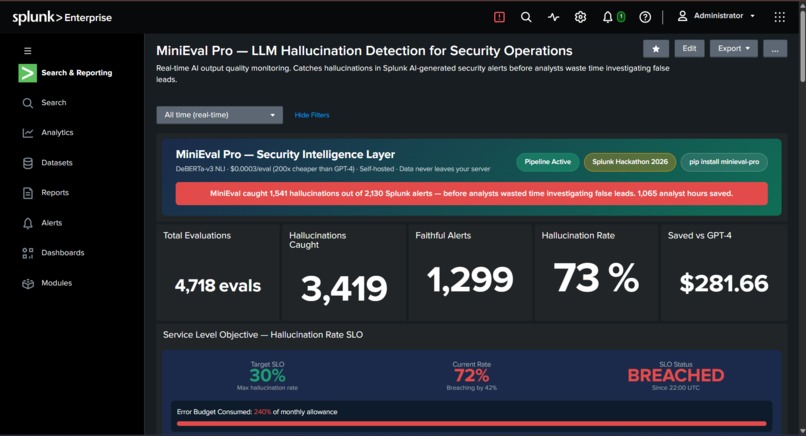Image resolution: width=806 pixels, height=436 pixels.
Task: Go to Datasets in the sidebar
Action: 57,163
